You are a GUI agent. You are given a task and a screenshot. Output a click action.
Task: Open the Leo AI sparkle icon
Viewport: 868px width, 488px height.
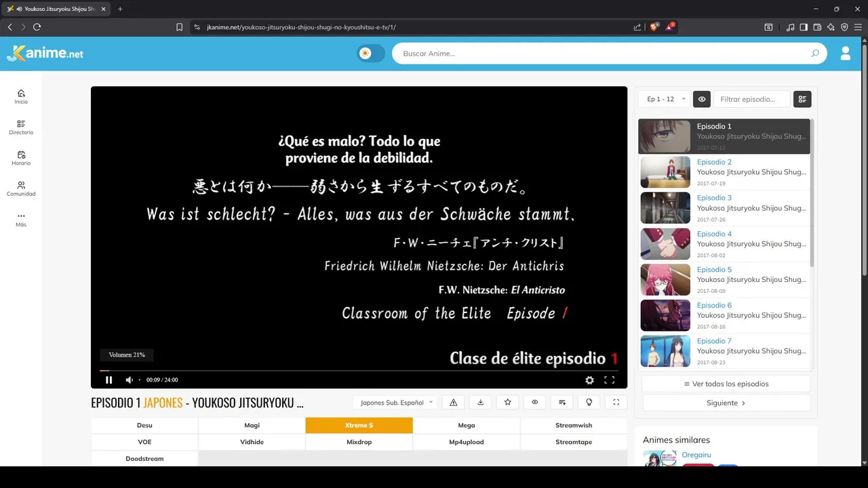coord(831,27)
